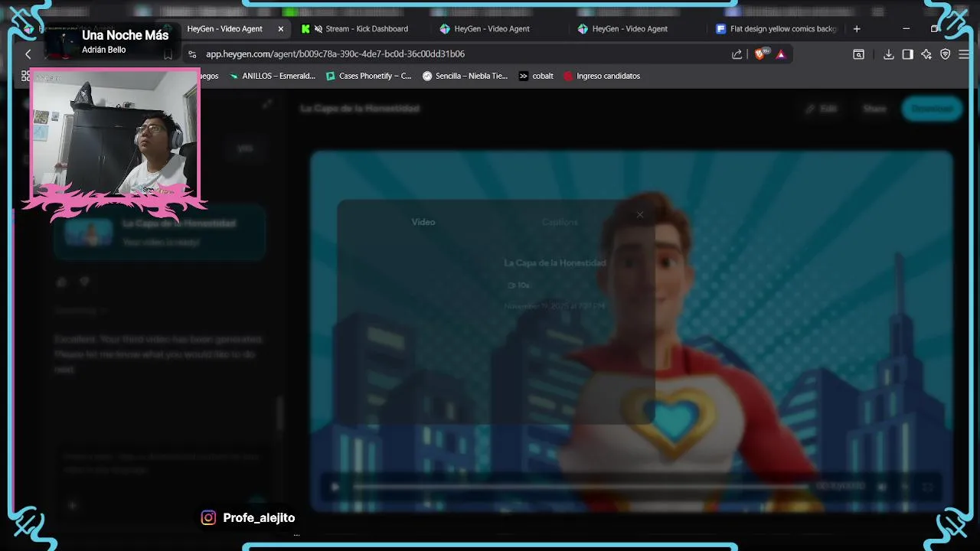This screenshot has height=551, width=980.
Task: Open the Flat design yellow comics background tab
Action: (776, 29)
